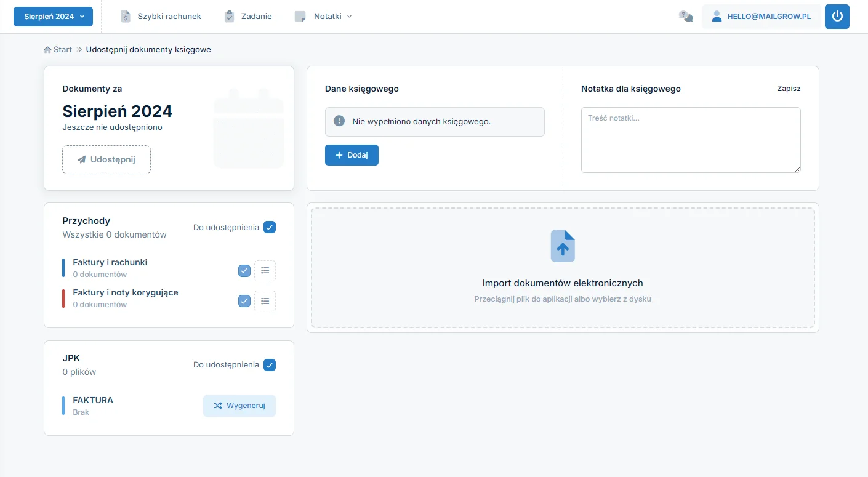The height and width of the screenshot is (477, 868).
Task: Click list icon next to Faktury i noty korygujące
Action: click(265, 301)
